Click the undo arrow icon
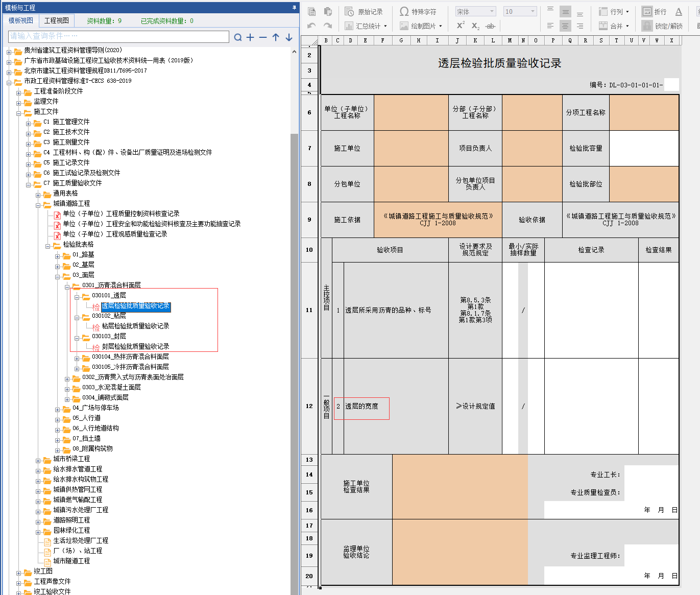 point(311,26)
